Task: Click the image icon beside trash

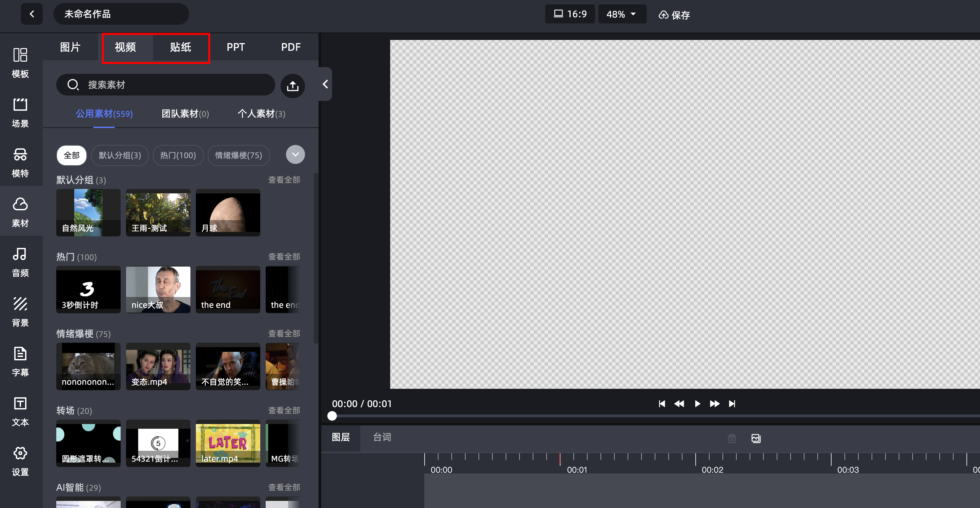Action: 756,439
